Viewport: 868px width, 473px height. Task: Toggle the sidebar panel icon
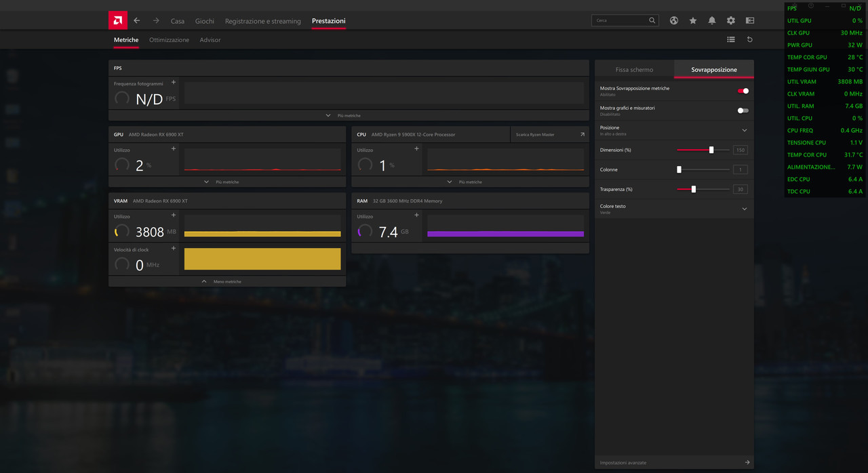750,20
